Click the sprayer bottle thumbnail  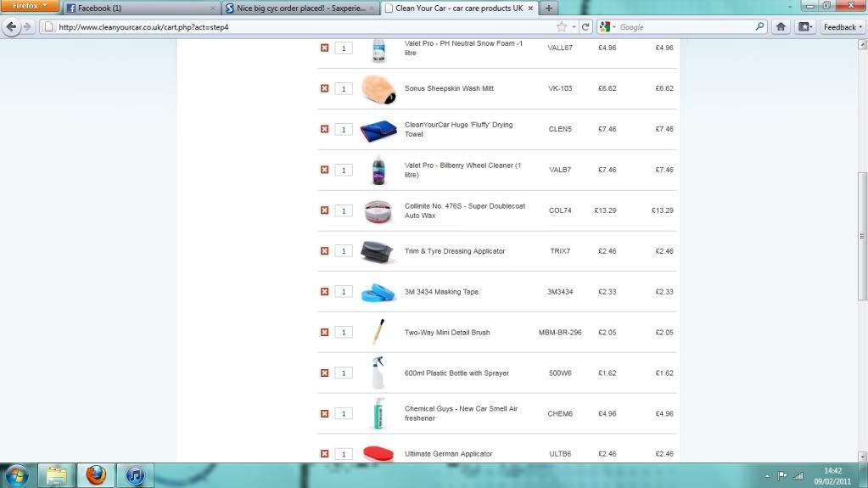(x=378, y=373)
